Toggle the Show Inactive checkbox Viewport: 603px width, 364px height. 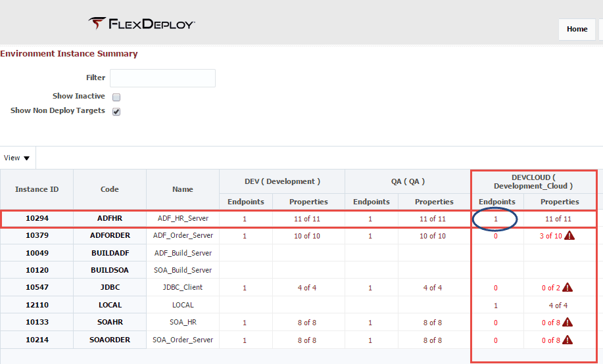tap(116, 97)
